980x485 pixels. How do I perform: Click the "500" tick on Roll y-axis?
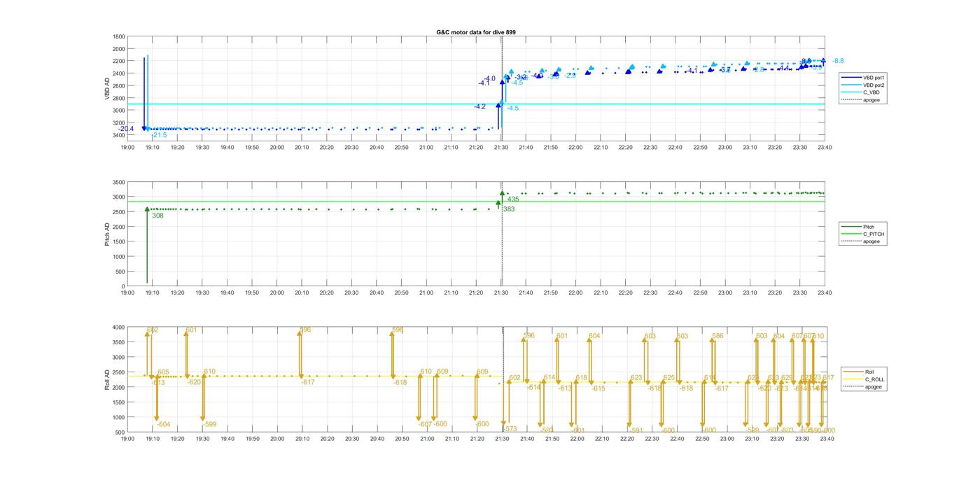pyautogui.click(x=120, y=433)
